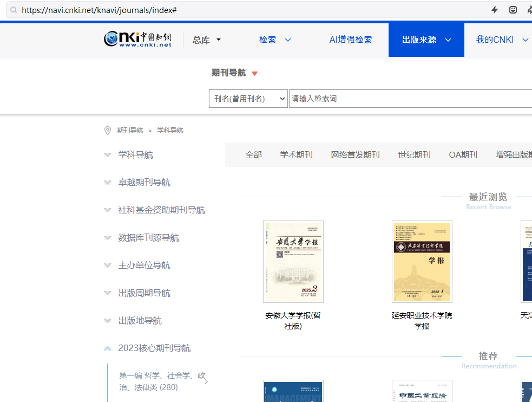Click the browser address URL
The height and width of the screenshot is (402, 532).
99,10
